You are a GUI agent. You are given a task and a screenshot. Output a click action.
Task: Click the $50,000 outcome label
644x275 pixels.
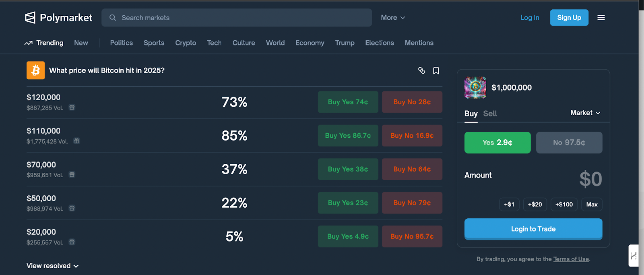[x=41, y=198]
